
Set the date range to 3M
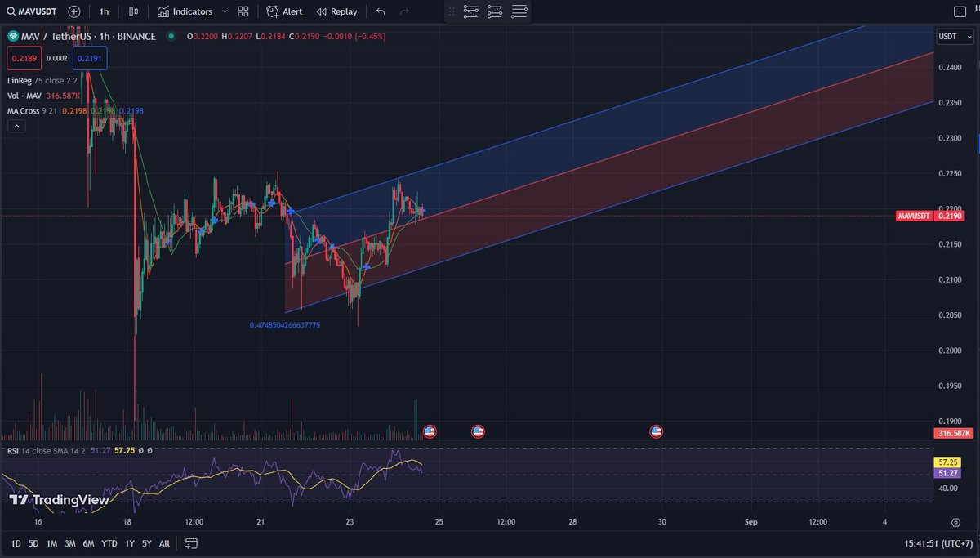tap(70, 543)
